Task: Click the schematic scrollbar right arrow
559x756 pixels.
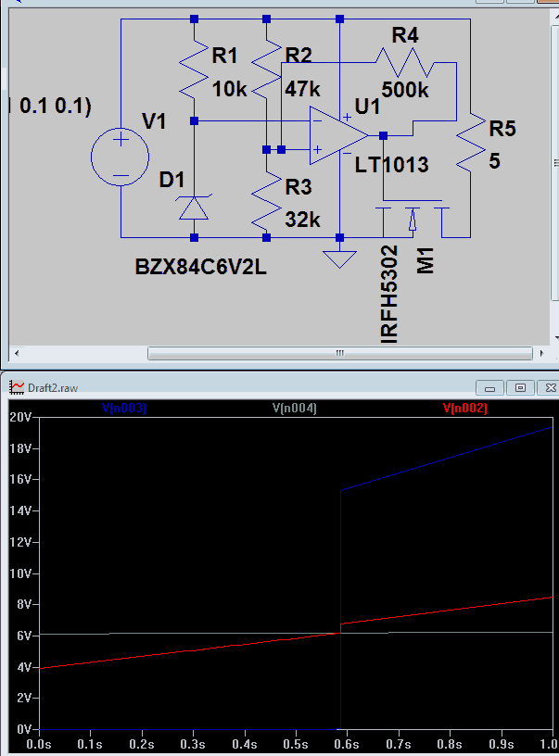Action: [x=541, y=353]
